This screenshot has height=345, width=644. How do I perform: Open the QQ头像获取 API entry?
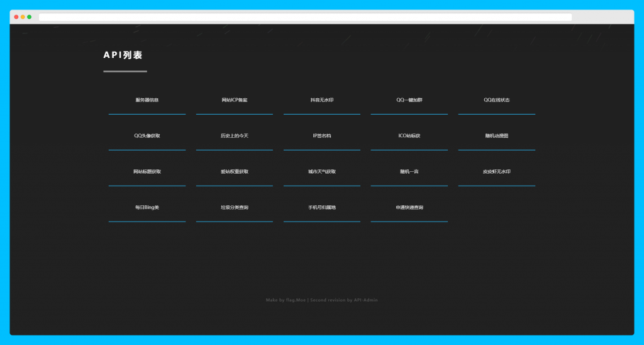(x=147, y=136)
